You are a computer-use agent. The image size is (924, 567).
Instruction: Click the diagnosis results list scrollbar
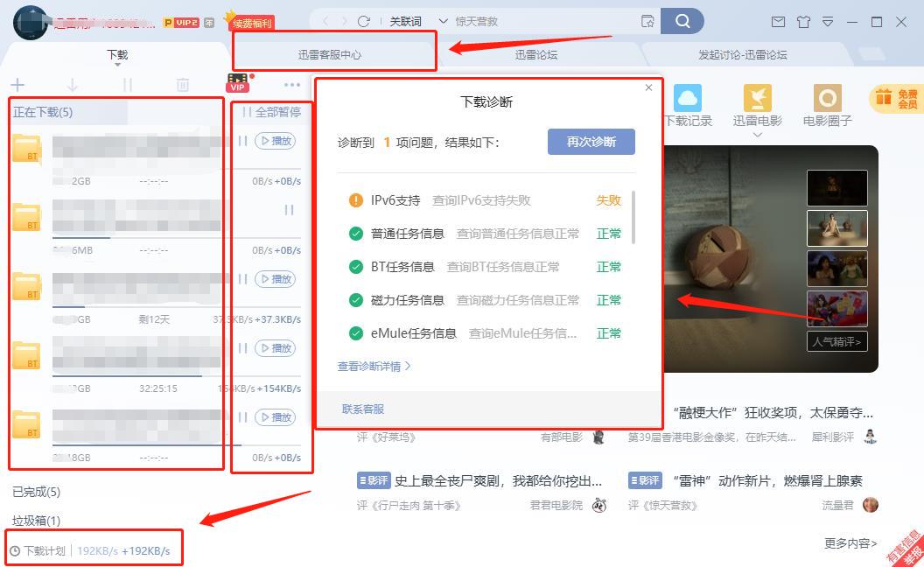click(x=633, y=217)
